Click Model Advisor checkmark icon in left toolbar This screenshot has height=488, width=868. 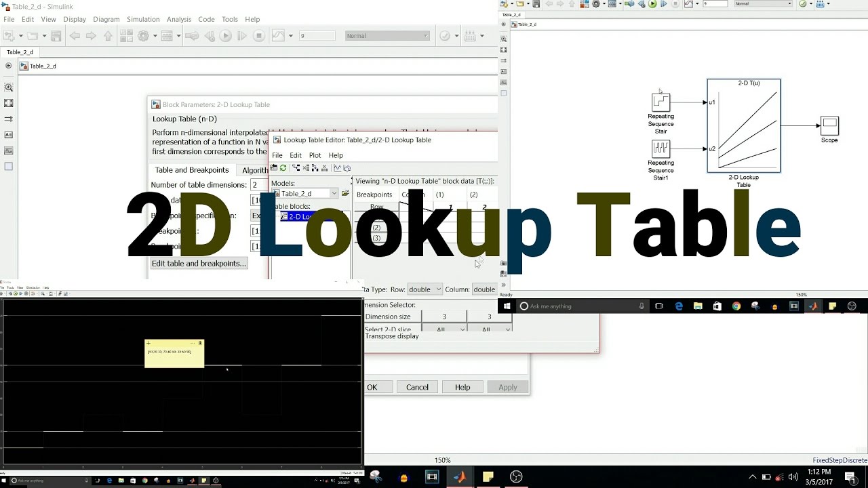click(445, 36)
